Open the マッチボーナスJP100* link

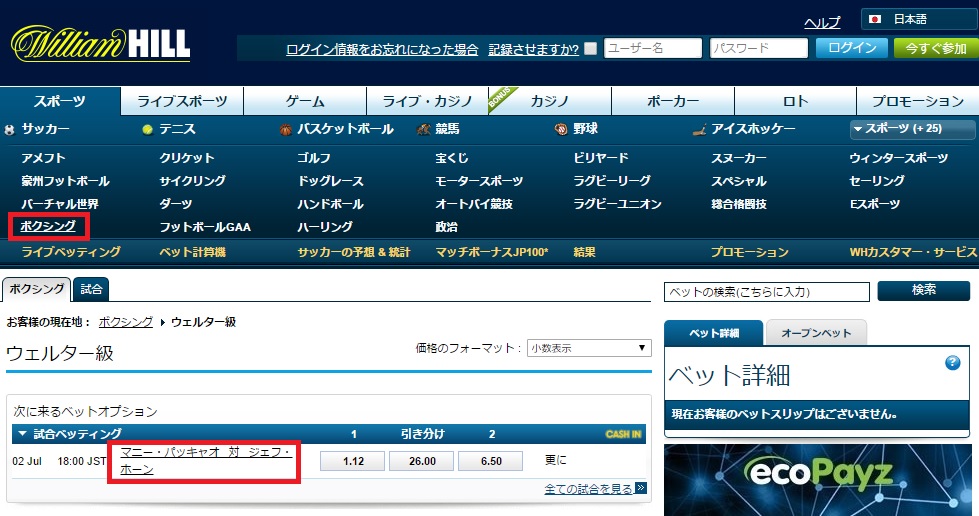[492, 252]
